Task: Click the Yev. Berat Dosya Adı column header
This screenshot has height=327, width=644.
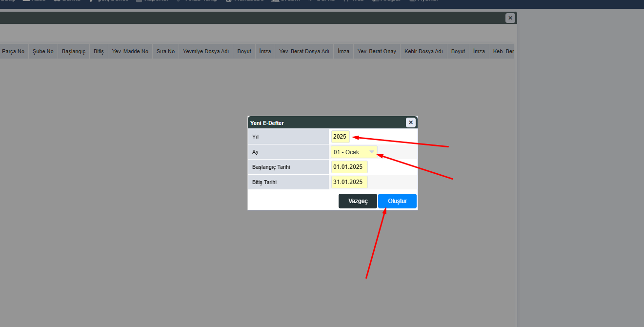Action: [304, 51]
